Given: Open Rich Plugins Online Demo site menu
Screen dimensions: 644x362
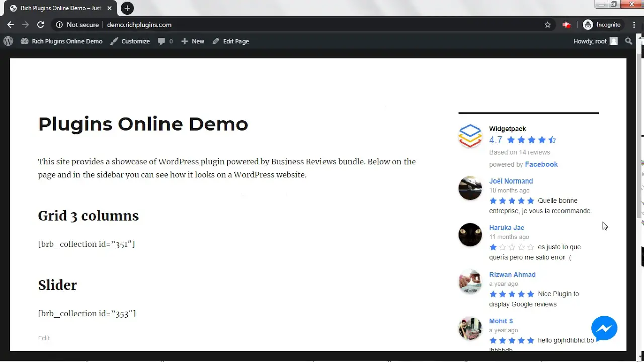Looking at the screenshot, I should tap(61, 41).
